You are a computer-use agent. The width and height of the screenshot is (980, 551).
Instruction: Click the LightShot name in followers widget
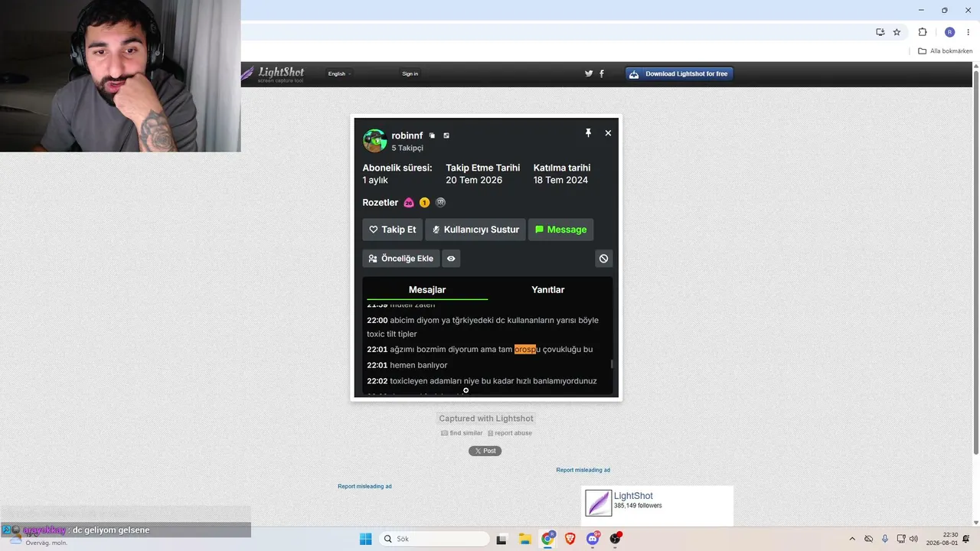tap(633, 496)
